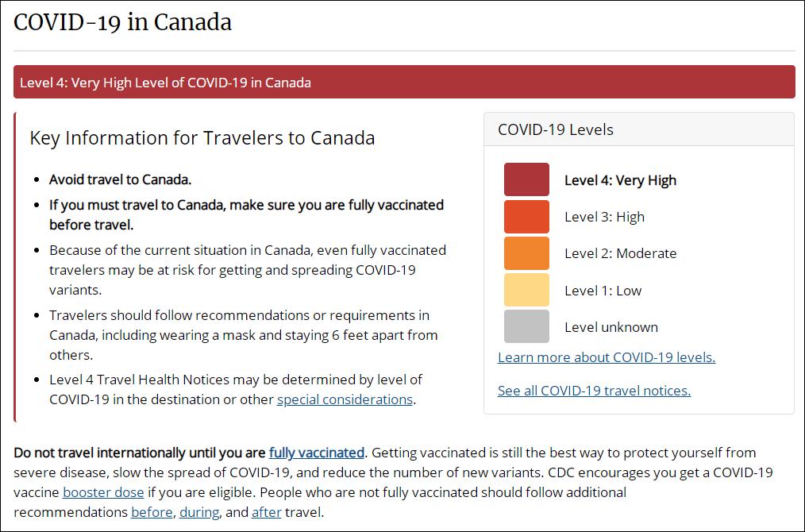Click the 'before' travel link
This screenshot has height=532, width=805.
pyautogui.click(x=152, y=512)
